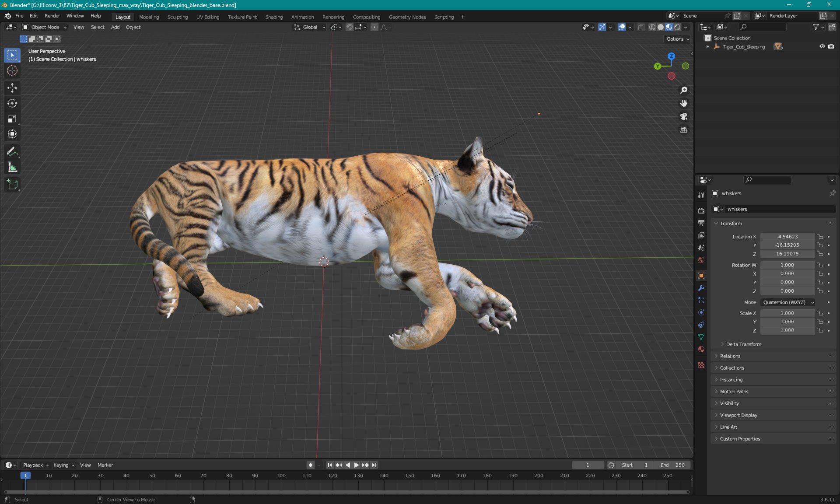Switch to the Sculpting workspace tab

tap(177, 17)
